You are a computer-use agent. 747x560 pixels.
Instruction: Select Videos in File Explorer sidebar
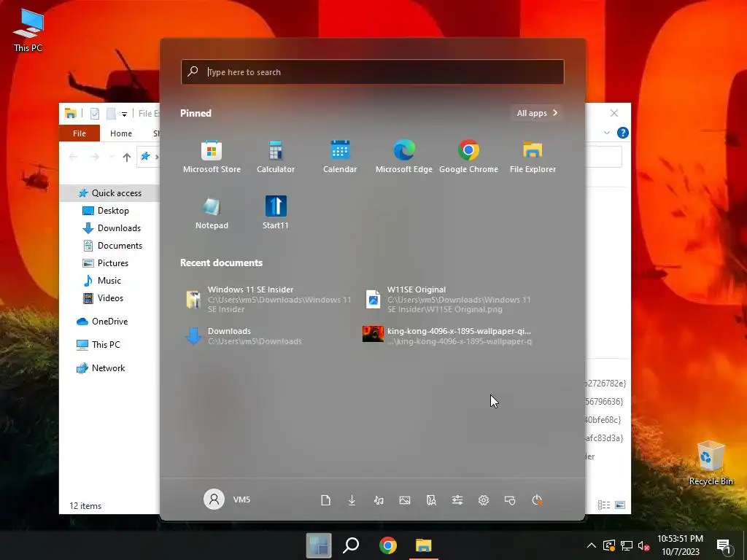(109, 298)
